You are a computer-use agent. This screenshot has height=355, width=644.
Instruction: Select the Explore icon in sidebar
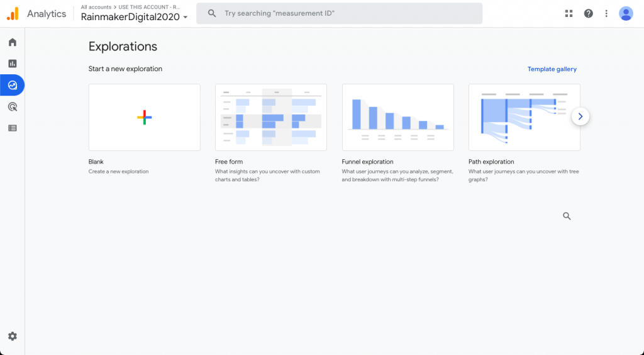tap(13, 85)
